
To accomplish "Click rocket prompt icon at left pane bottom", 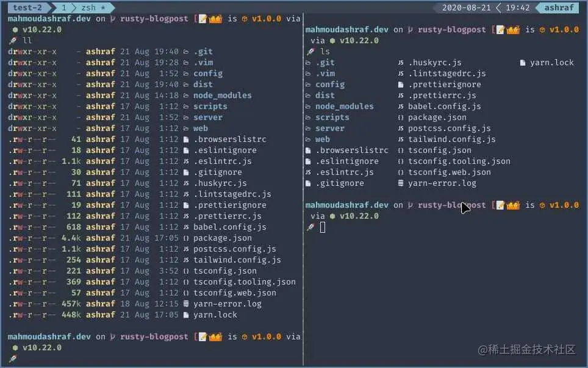I will 13,359.
